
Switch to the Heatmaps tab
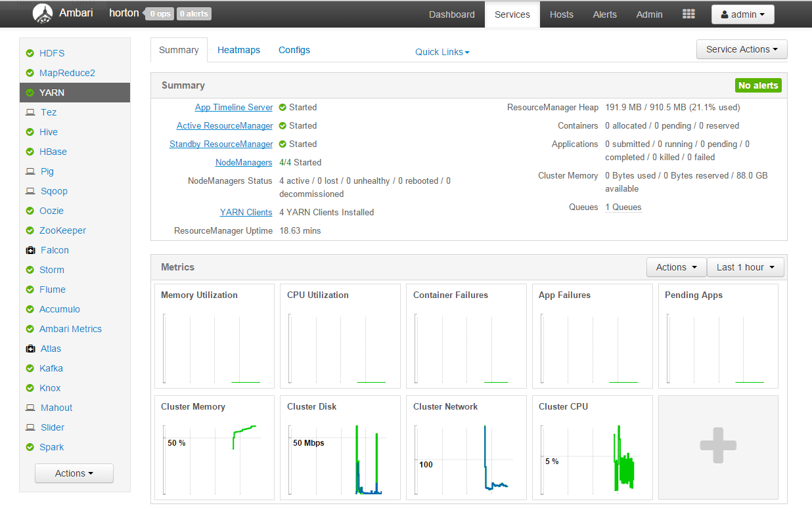[x=238, y=50]
